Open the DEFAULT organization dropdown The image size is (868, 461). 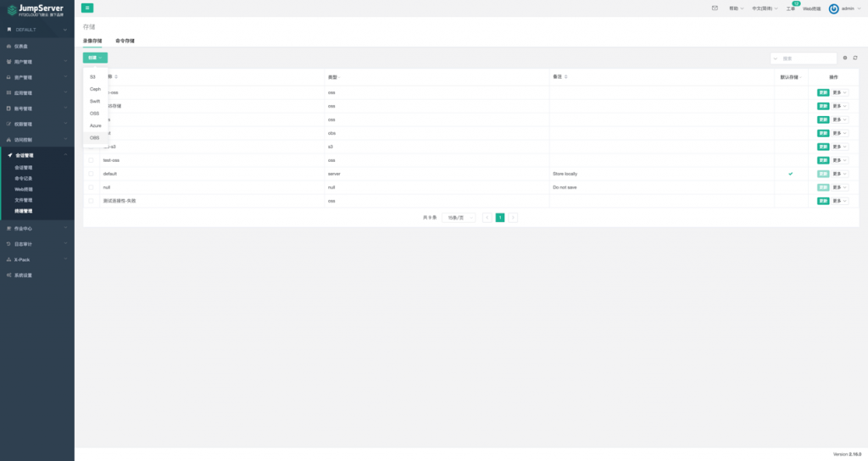[x=37, y=30]
